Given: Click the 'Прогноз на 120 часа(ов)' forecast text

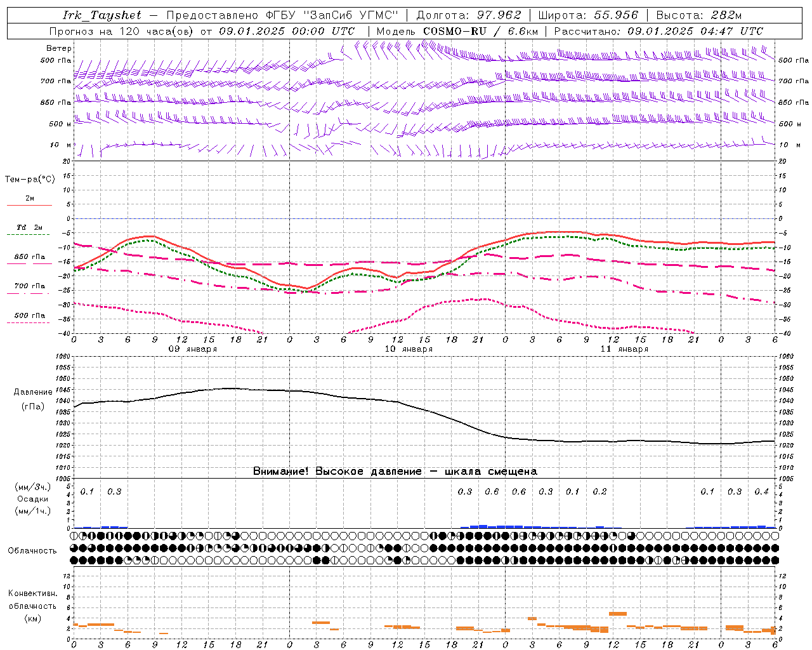Looking at the screenshot, I should click(121, 31).
